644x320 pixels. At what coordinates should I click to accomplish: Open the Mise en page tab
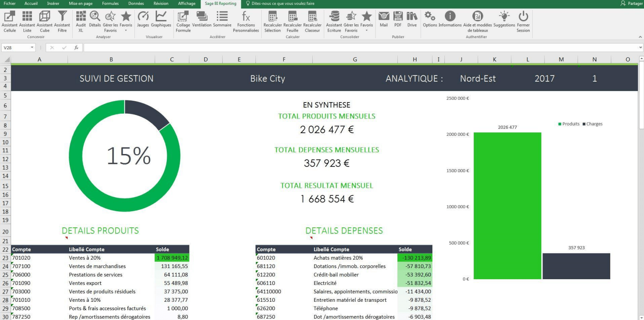(81, 4)
